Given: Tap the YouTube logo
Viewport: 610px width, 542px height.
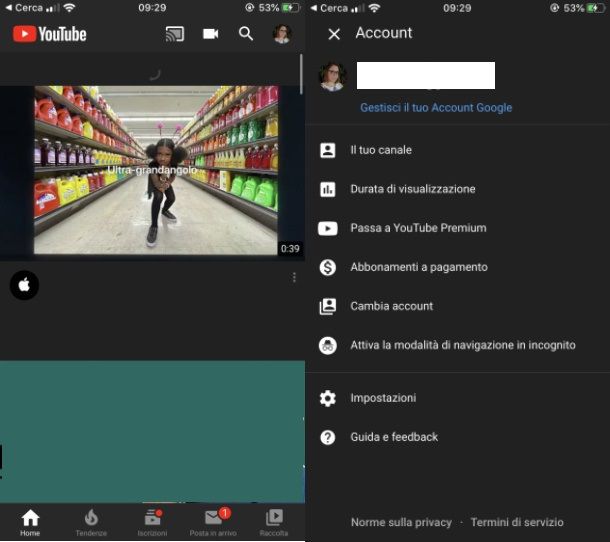Looking at the screenshot, I should [49, 34].
